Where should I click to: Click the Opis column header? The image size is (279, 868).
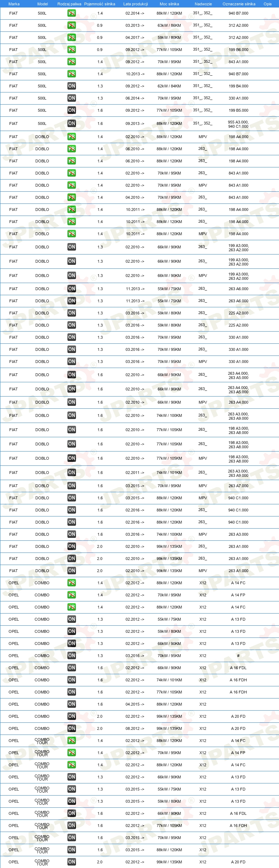click(268, 4)
